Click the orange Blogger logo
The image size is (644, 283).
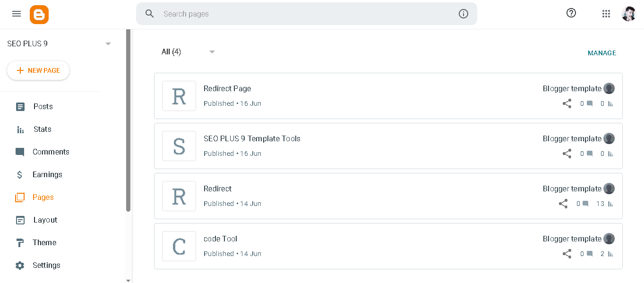[39, 15]
